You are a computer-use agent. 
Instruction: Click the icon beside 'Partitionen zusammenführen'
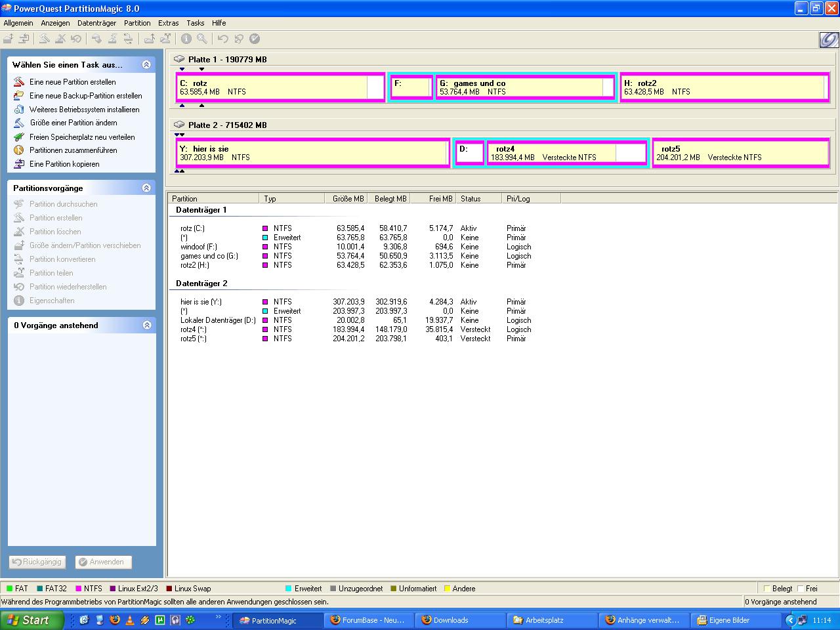[18, 150]
